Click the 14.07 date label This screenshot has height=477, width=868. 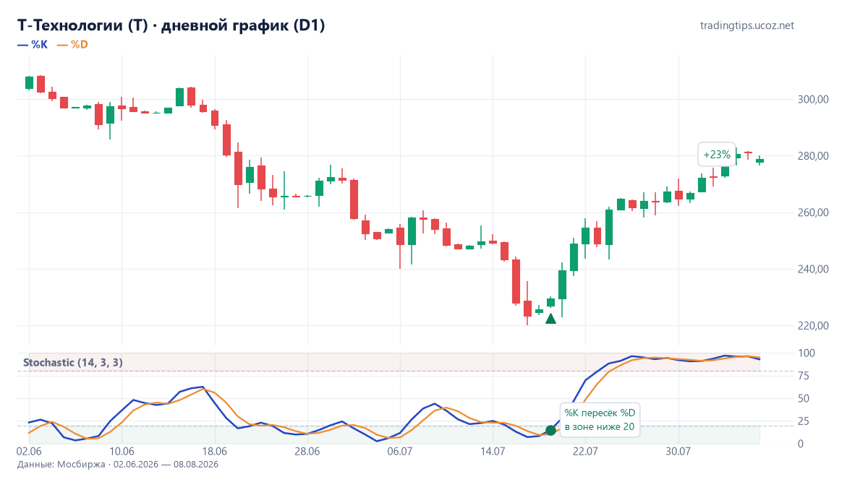point(493,452)
